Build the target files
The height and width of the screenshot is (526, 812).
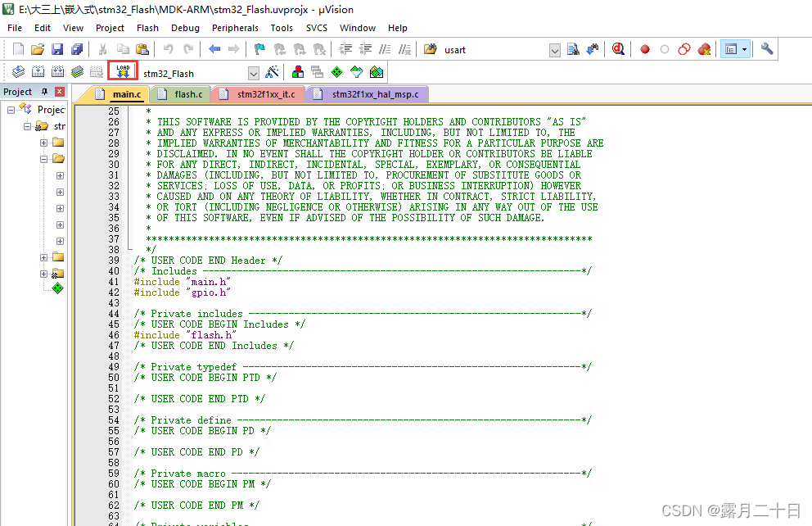[38, 72]
